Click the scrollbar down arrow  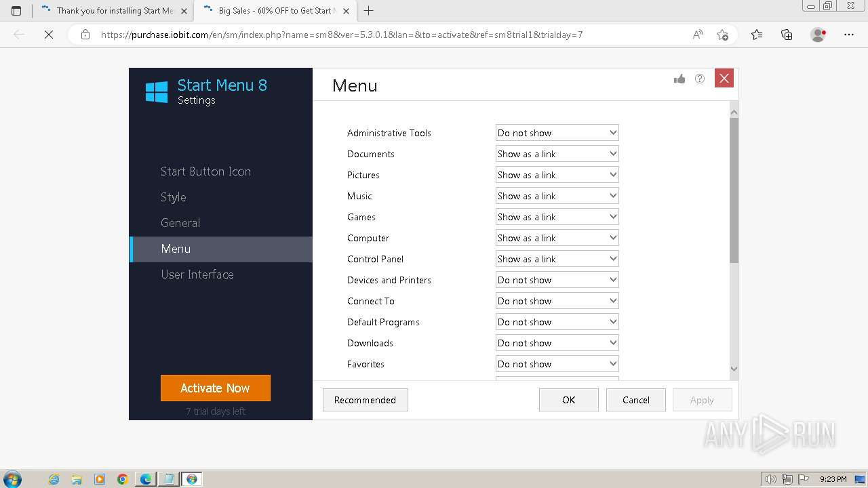[734, 369]
